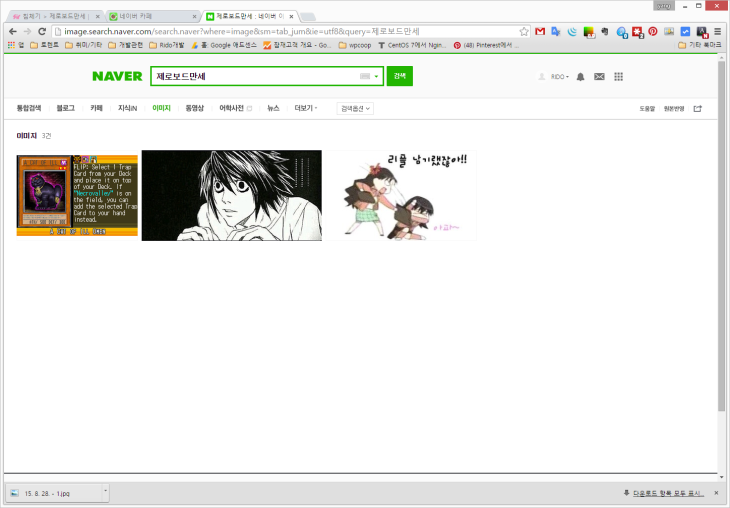Expand the 더보기 menu
The width and height of the screenshot is (730, 508).
(x=305, y=108)
